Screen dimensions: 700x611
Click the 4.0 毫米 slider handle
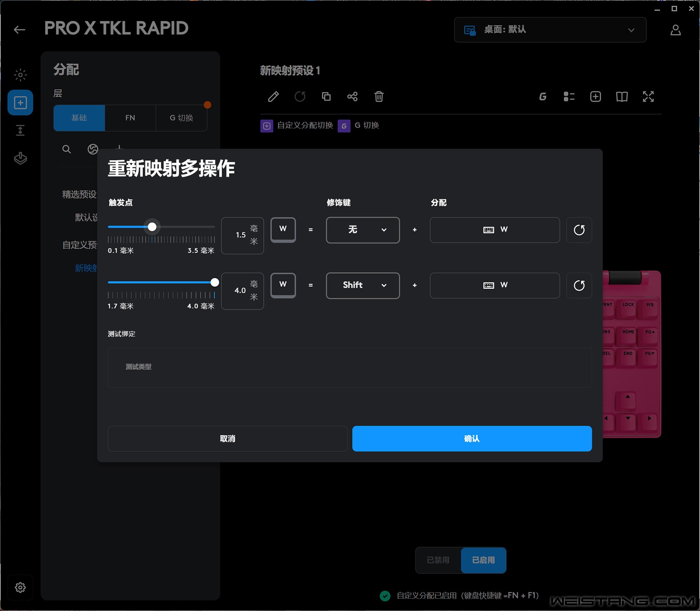[215, 282]
